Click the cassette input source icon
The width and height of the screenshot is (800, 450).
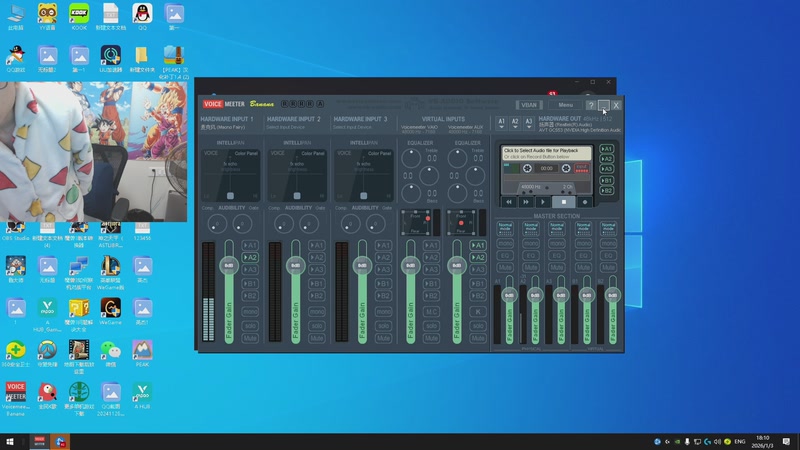point(581,168)
